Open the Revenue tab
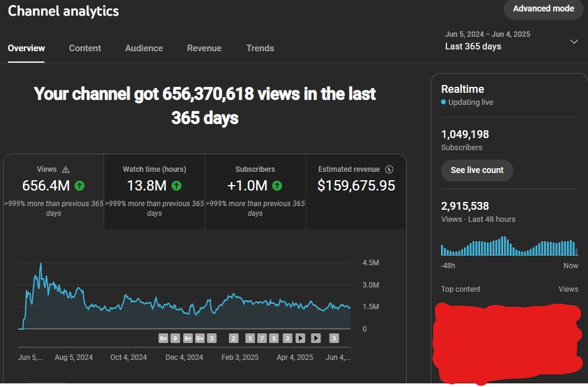Viewport: 588px width, 387px height. [204, 48]
